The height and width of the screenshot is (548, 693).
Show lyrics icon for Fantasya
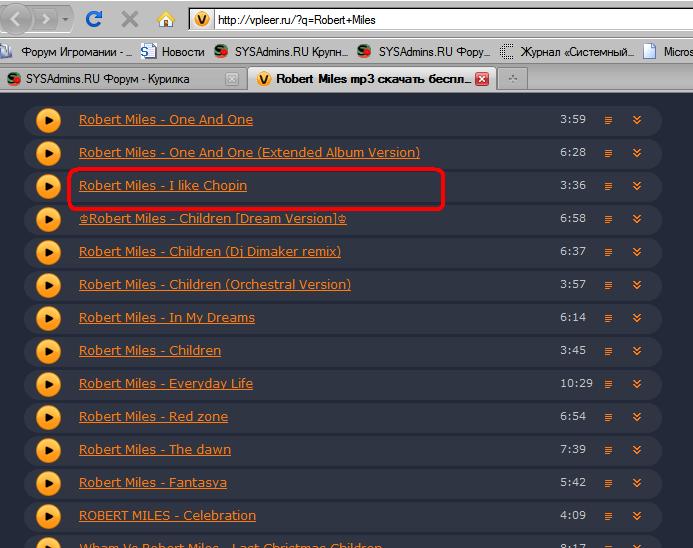tap(608, 483)
